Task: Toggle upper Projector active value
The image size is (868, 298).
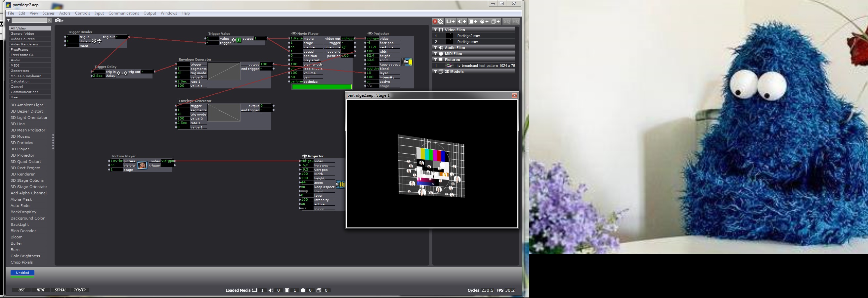Action: 373,81
